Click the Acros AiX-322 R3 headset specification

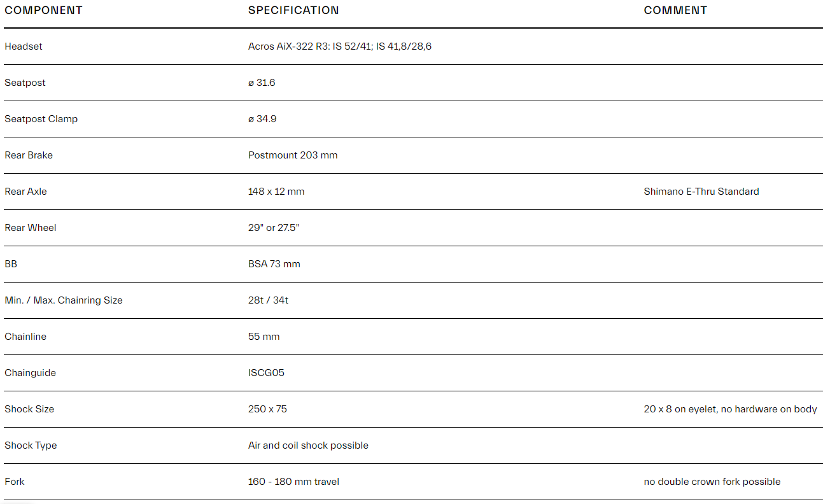(340, 46)
